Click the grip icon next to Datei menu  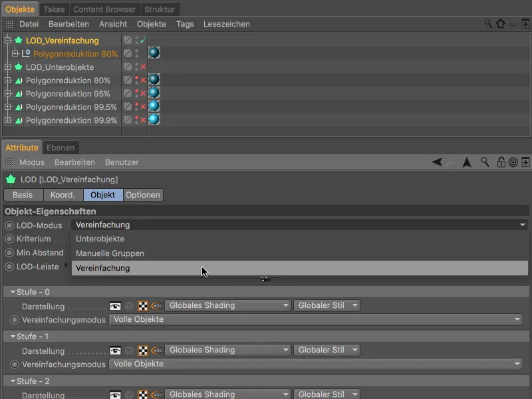[x=9, y=24]
